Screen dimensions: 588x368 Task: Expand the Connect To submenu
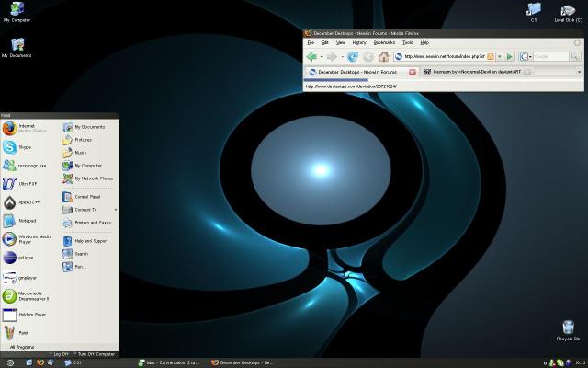pos(90,210)
